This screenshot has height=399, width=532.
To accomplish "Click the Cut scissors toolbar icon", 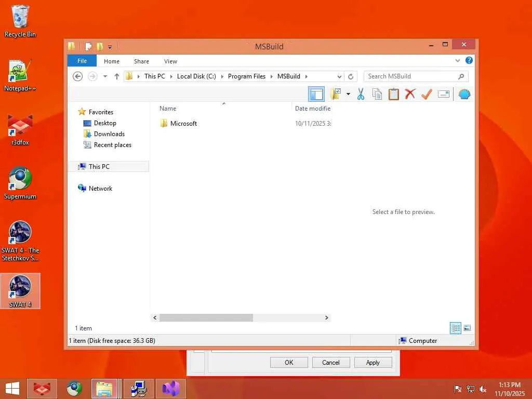I will pyautogui.click(x=361, y=94).
